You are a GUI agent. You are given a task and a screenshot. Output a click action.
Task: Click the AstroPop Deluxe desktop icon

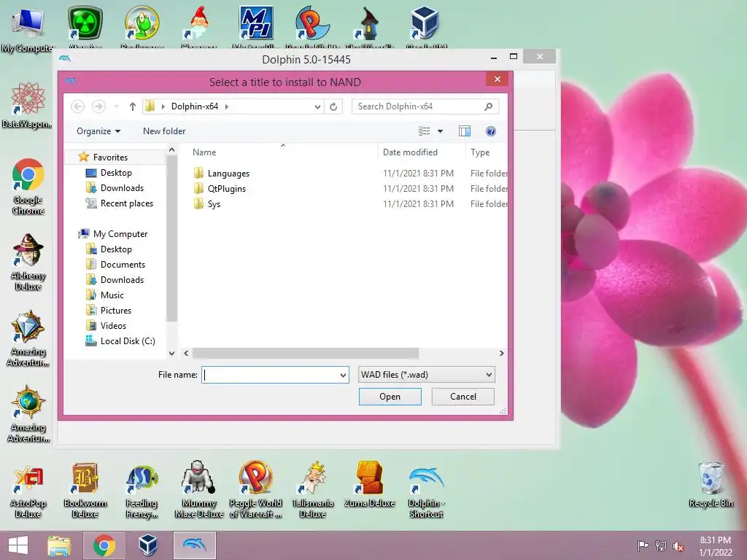(x=28, y=490)
